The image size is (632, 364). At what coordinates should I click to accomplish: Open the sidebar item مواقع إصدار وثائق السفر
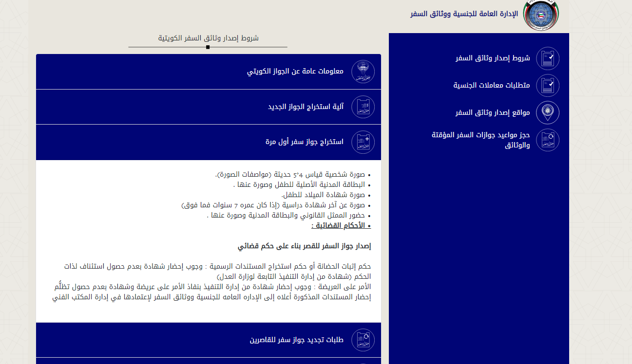point(493,113)
